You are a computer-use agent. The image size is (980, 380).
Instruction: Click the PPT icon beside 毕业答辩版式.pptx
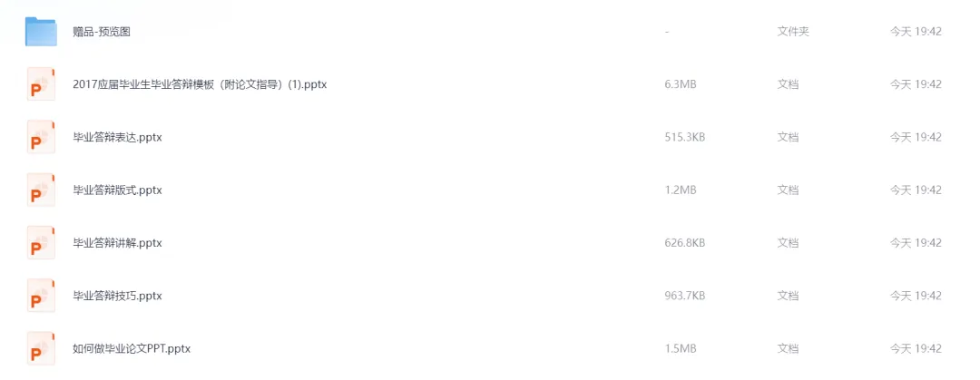click(41, 190)
